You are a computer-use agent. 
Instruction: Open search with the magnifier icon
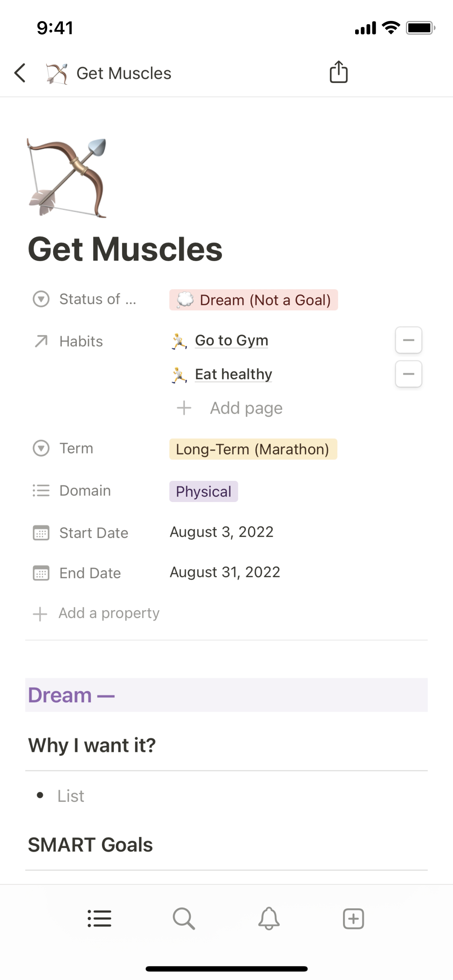pyautogui.click(x=184, y=918)
